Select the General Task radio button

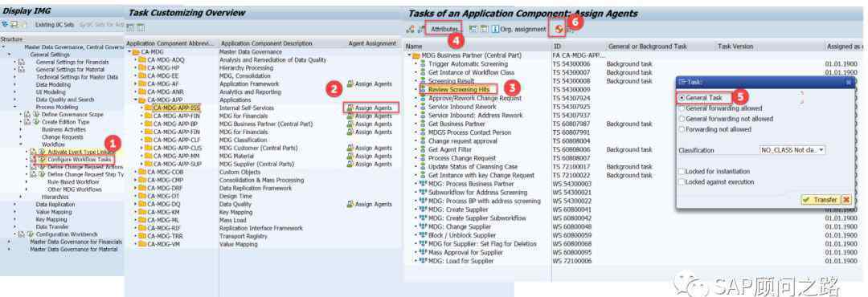[682, 97]
